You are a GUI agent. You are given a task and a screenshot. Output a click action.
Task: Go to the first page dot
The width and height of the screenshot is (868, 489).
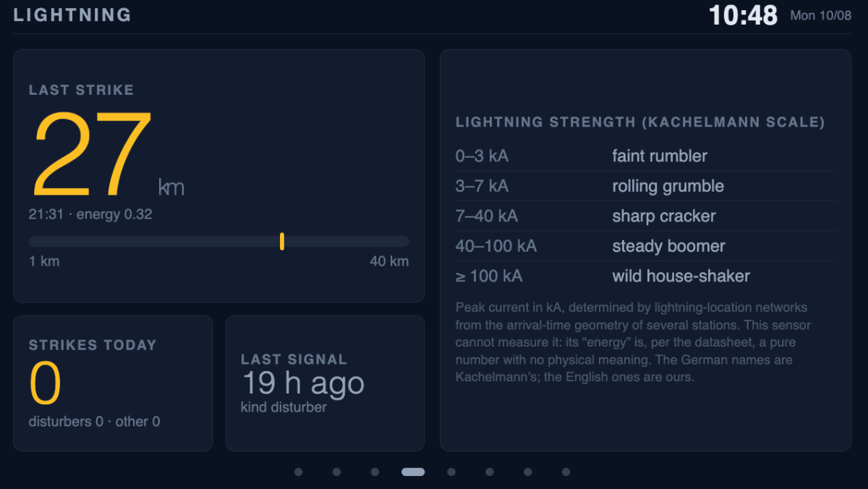(x=299, y=472)
